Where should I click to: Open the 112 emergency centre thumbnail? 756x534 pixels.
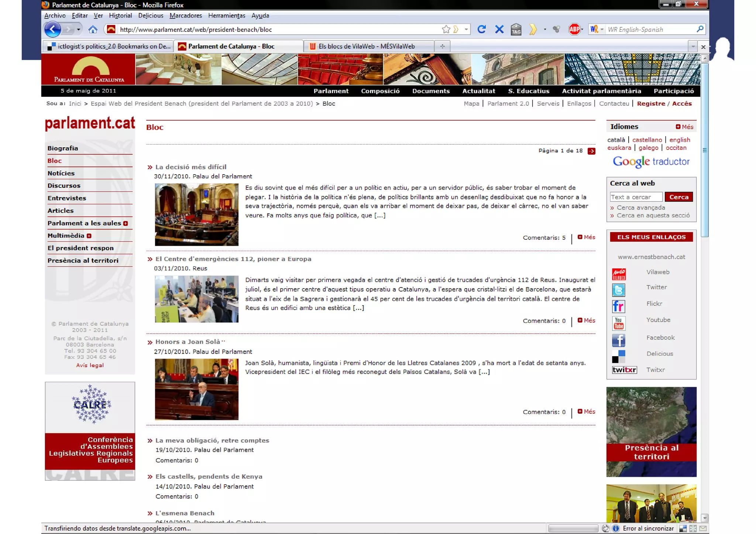click(196, 299)
